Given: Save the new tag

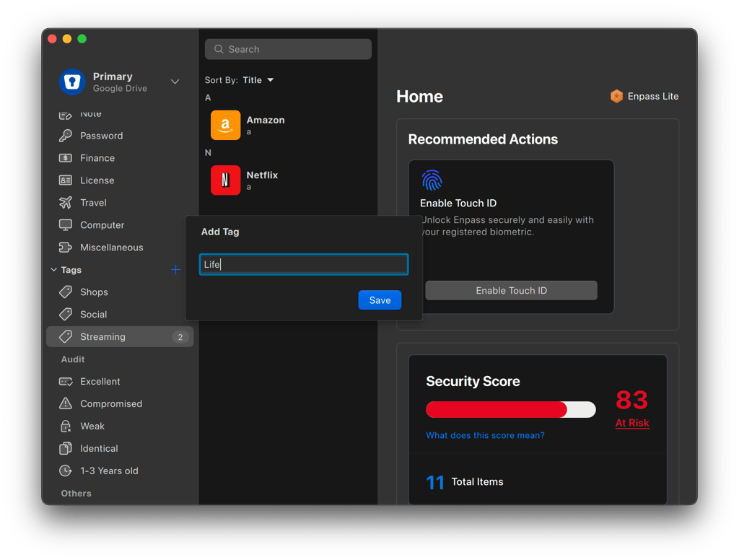Looking at the screenshot, I should 380,300.
